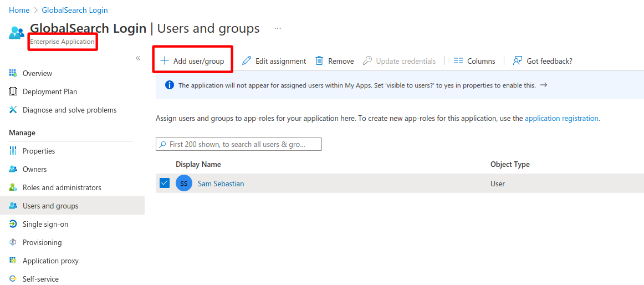
Task: Click the blue info icon in banner
Action: 169,85
